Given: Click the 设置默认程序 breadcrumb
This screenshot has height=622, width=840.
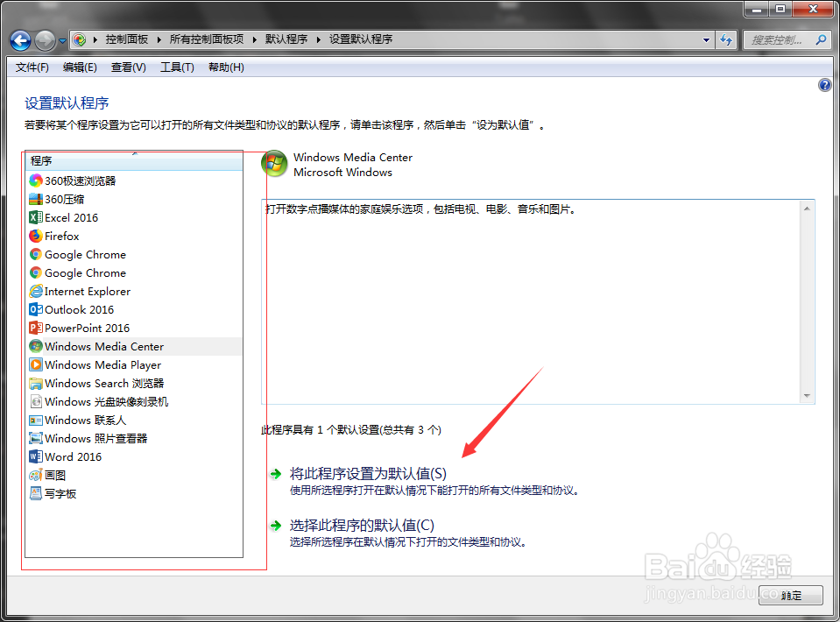Looking at the screenshot, I should click(x=361, y=39).
